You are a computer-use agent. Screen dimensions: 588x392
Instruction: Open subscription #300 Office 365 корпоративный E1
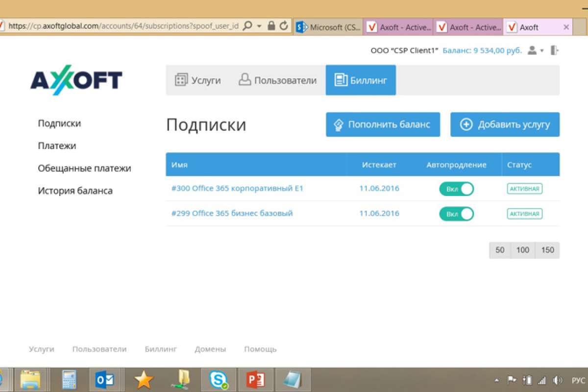coord(237,188)
